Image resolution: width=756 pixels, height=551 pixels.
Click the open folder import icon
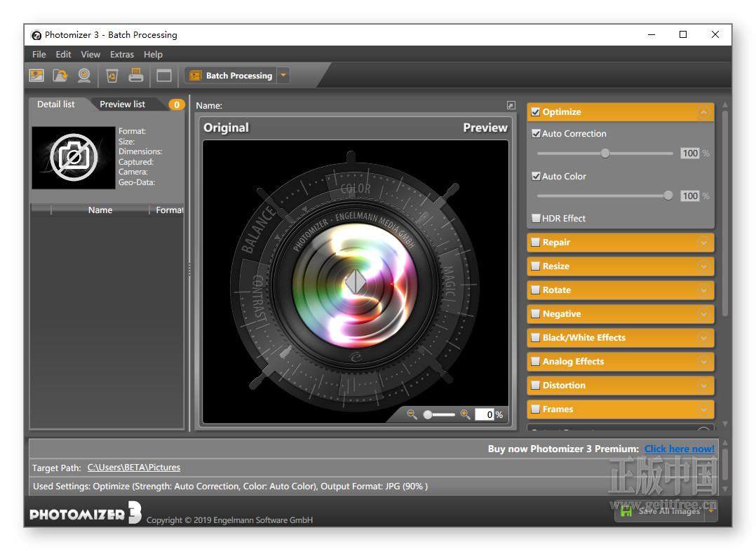coord(60,75)
